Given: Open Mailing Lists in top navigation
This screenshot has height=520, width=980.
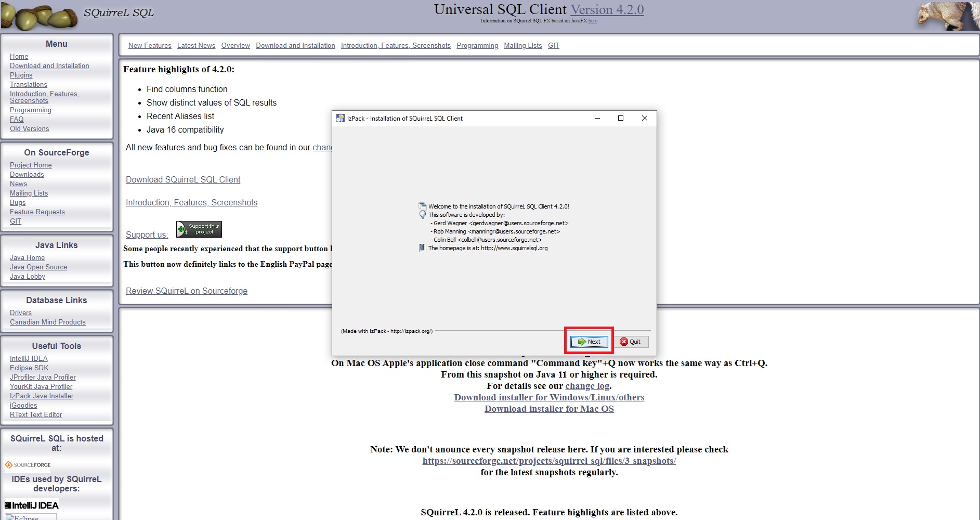Looking at the screenshot, I should pyautogui.click(x=523, y=46).
